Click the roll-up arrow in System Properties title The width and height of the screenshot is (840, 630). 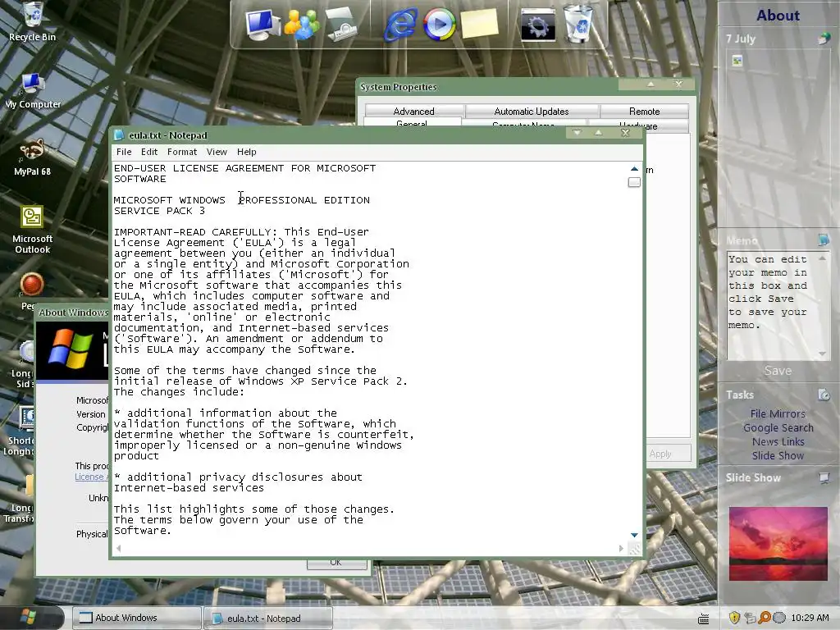(x=651, y=84)
